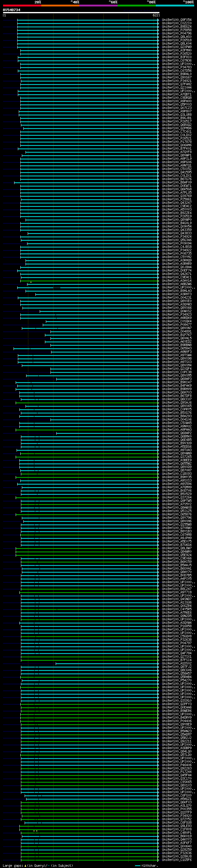Select the UniRef100_Q9XG67 label
197x868 pixels.
click(176, 78)
